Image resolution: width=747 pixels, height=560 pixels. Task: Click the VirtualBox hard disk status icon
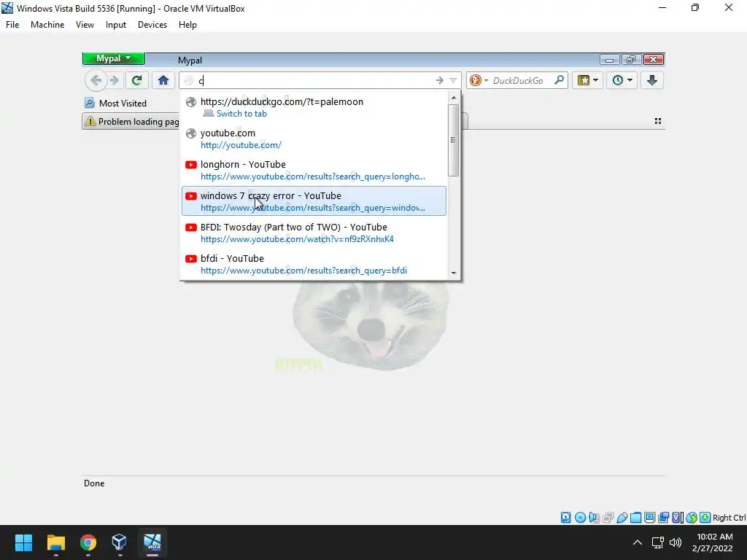565,518
